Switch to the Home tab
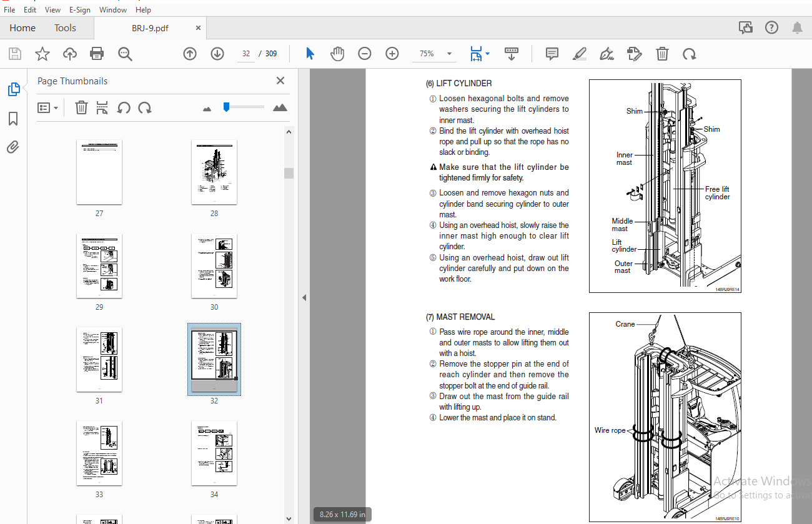812x524 pixels. pyautogui.click(x=22, y=27)
